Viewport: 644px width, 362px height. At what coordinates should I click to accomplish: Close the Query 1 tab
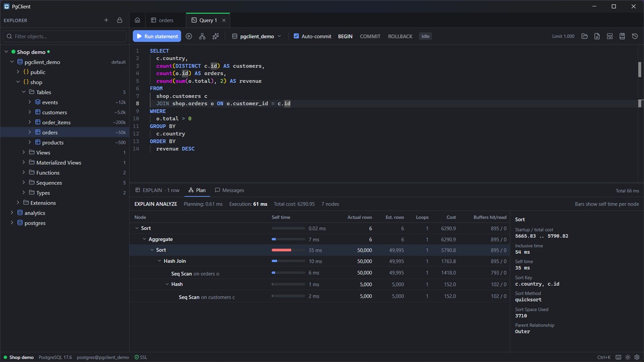[x=224, y=20]
